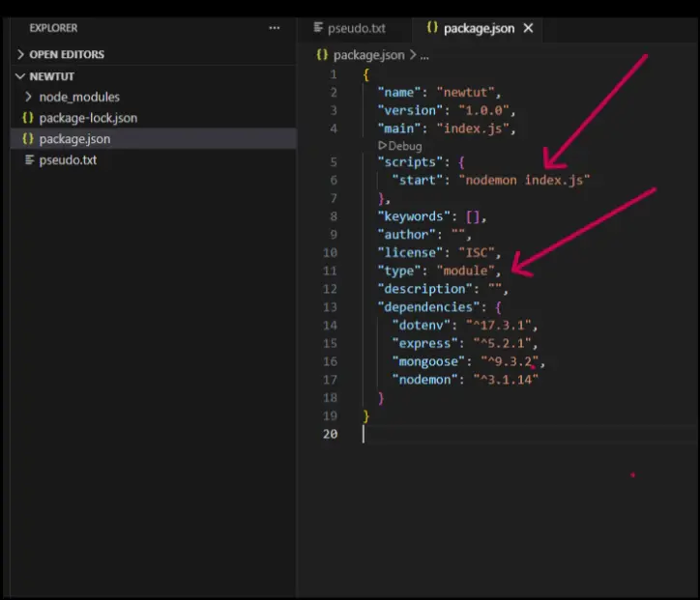Image resolution: width=700 pixels, height=600 pixels.
Task: Open package-lock.json in the explorer
Action: tap(88, 118)
